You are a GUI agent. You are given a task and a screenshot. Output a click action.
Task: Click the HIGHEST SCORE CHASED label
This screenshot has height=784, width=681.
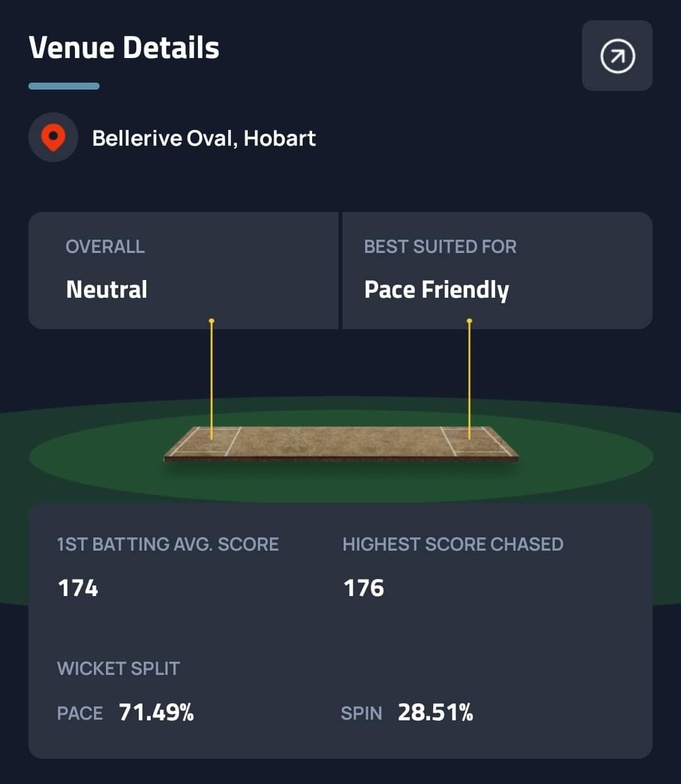[453, 544]
